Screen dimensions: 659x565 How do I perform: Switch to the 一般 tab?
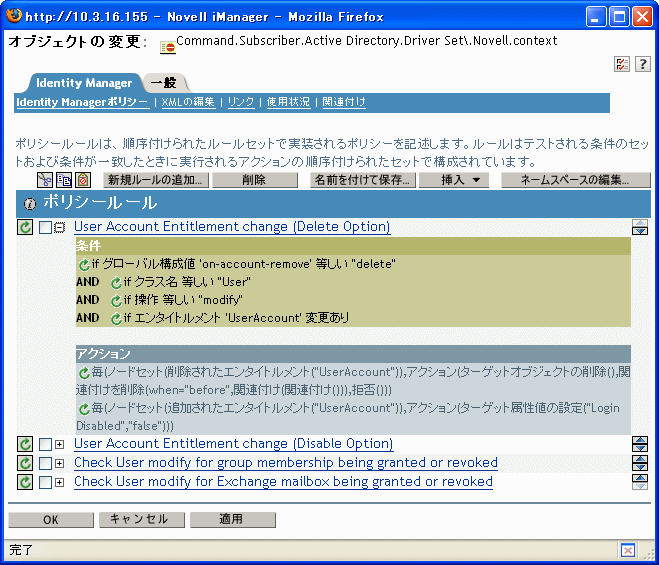pyautogui.click(x=164, y=83)
